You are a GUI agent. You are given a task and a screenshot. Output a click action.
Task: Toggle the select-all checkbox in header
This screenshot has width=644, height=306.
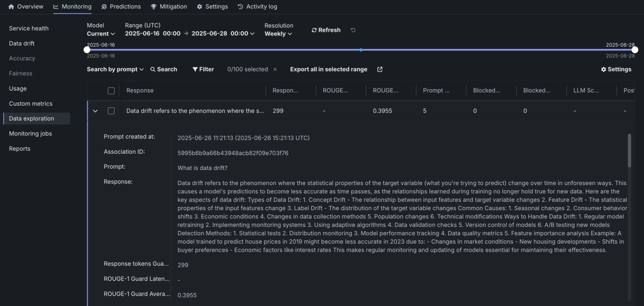tap(111, 91)
